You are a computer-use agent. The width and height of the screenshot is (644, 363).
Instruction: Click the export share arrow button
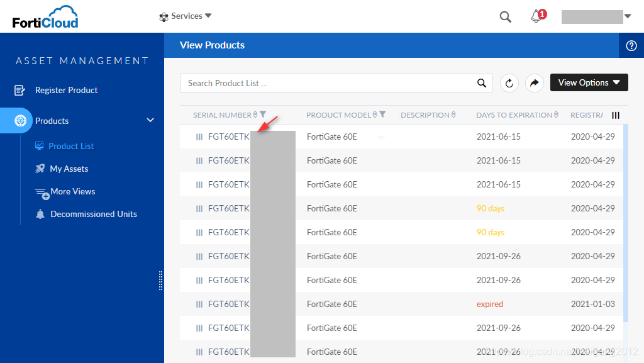(x=535, y=84)
